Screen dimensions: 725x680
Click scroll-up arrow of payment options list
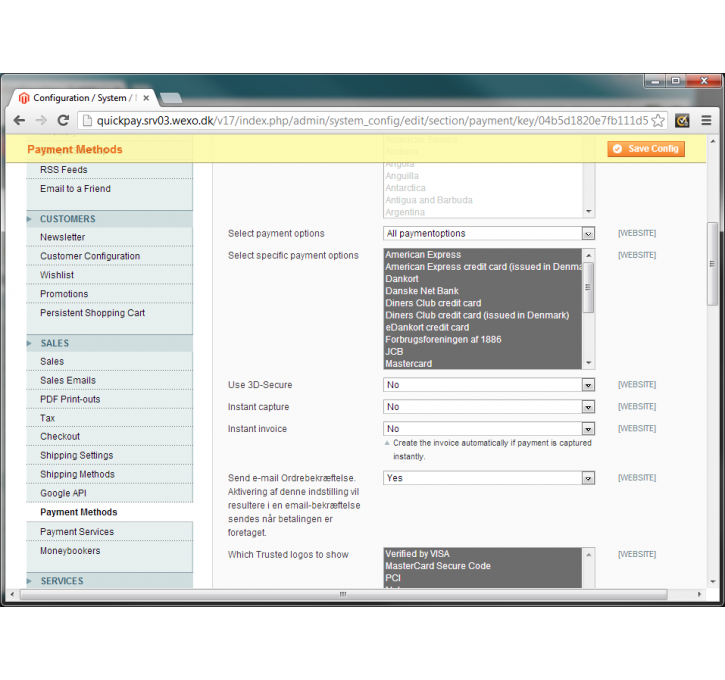tap(588, 255)
